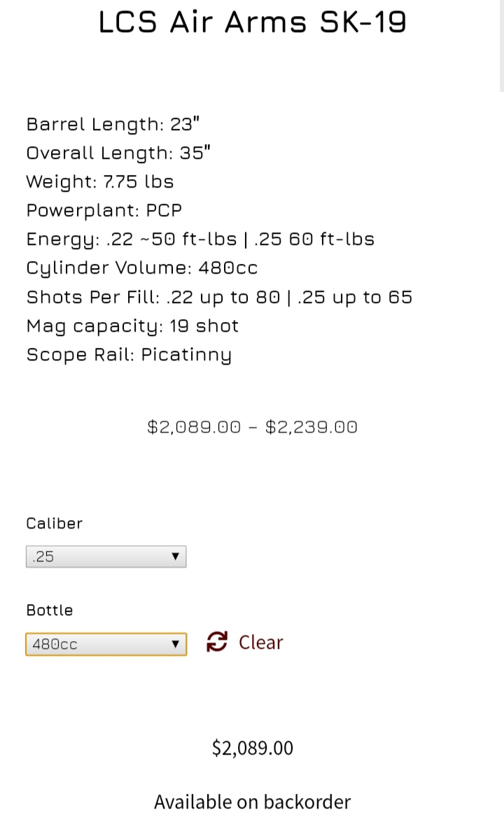Click the Mag capacity 19 shot line

(133, 326)
